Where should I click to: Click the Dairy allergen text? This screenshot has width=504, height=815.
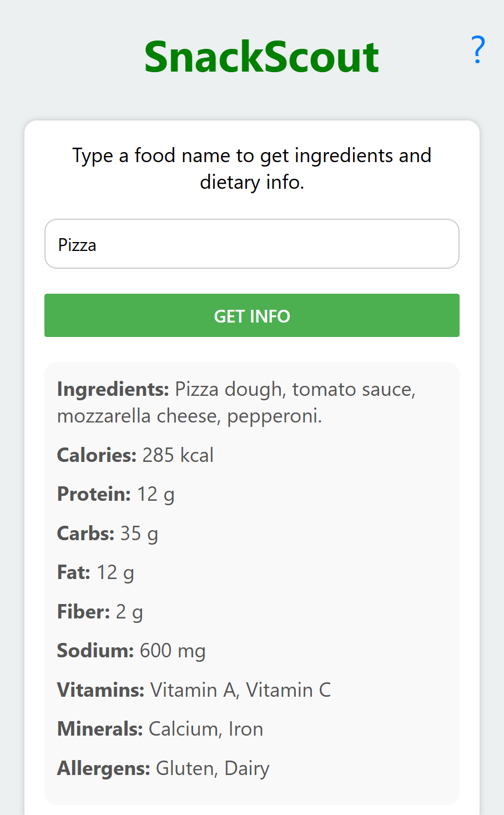(247, 768)
